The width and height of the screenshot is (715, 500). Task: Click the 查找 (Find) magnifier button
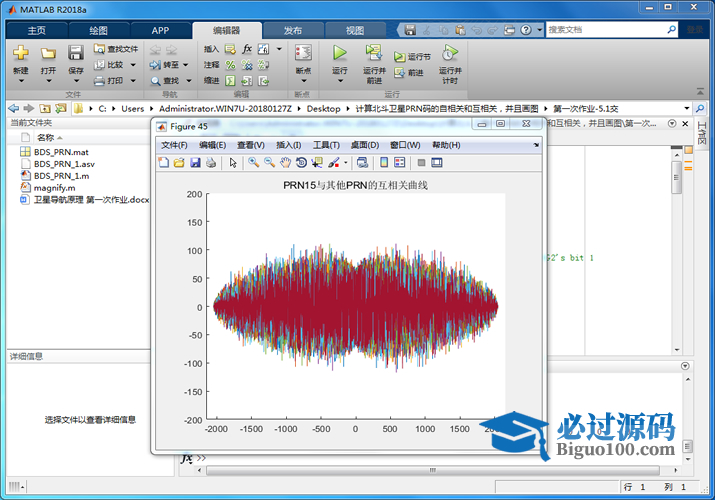pos(165,81)
